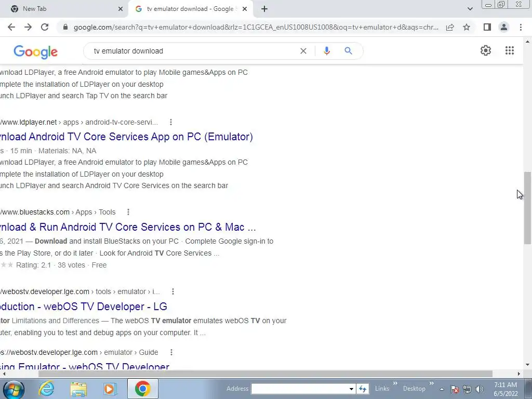This screenshot has width=532, height=399.
Task: Open Chrome three-dot menu
Action: pyautogui.click(x=521, y=27)
